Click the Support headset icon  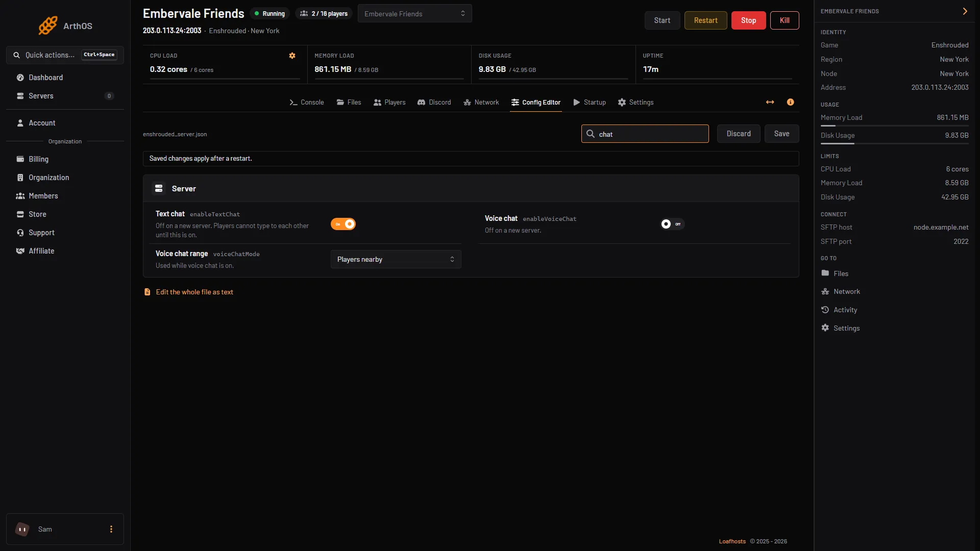pyautogui.click(x=20, y=233)
